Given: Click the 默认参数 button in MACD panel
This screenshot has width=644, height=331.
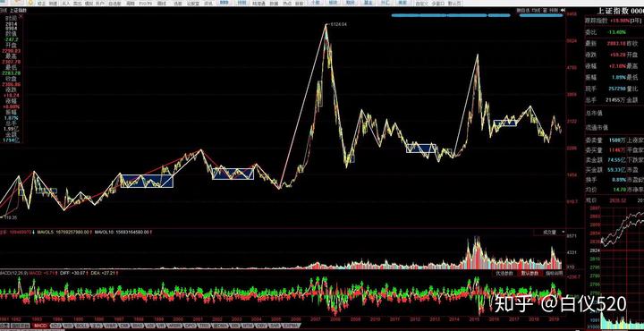Looking at the screenshot, I should (530, 273).
